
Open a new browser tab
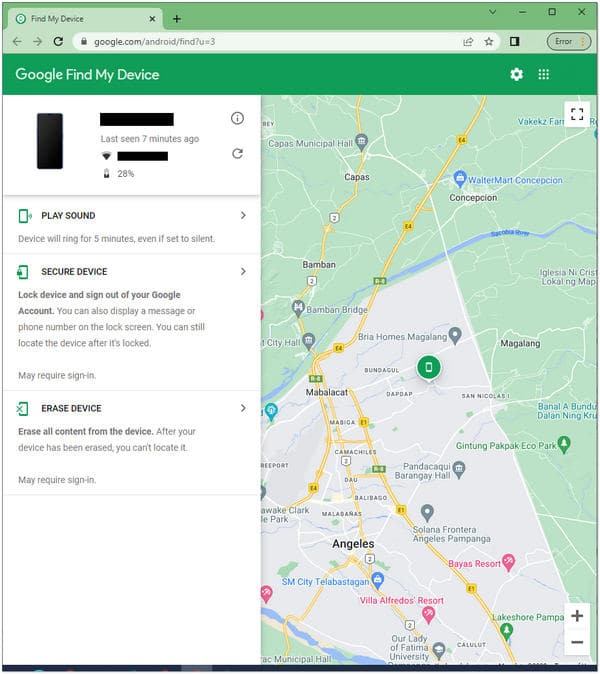click(x=177, y=19)
